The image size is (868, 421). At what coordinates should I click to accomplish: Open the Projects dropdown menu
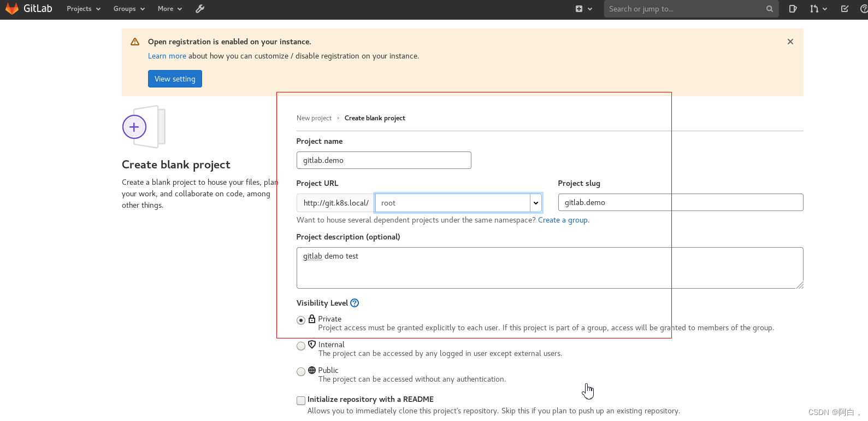(x=84, y=9)
